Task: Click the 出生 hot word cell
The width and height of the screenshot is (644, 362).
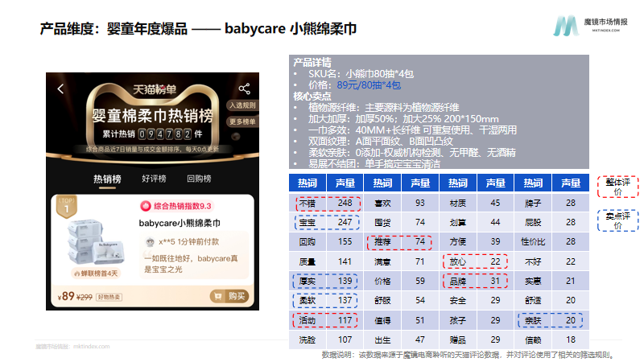Action: click(x=383, y=339)
